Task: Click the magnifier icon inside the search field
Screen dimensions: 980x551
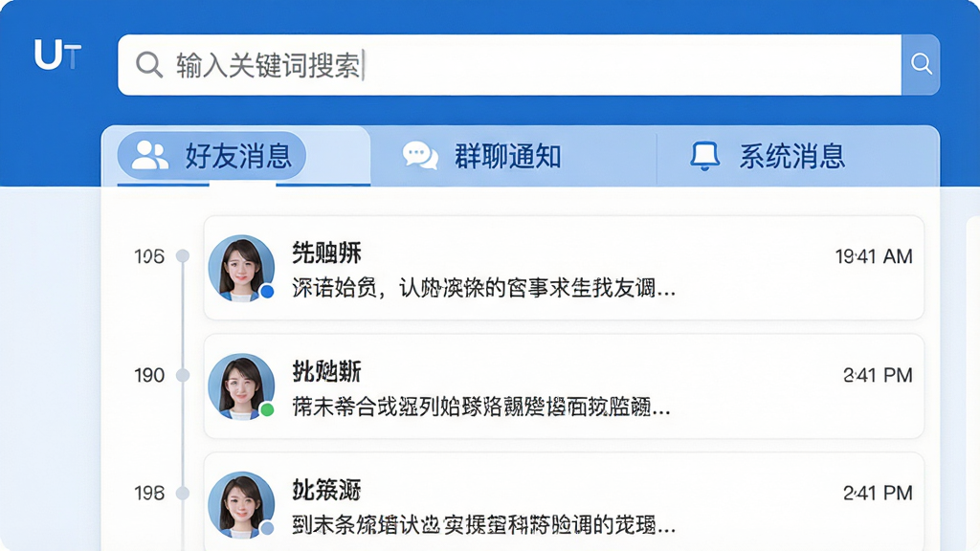Action: click(149, 64)
